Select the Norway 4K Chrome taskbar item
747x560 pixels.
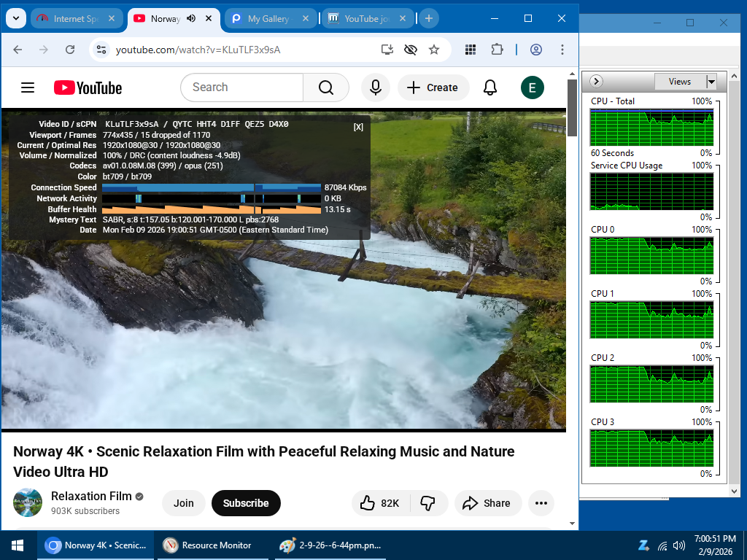tap(96, 545)
